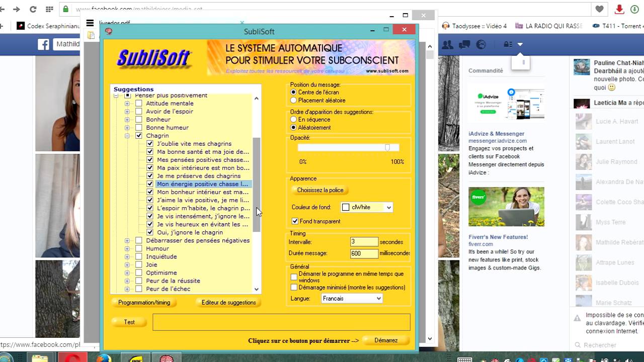Click the test message text field
644x362 pixels.
[x=281, y=322]
